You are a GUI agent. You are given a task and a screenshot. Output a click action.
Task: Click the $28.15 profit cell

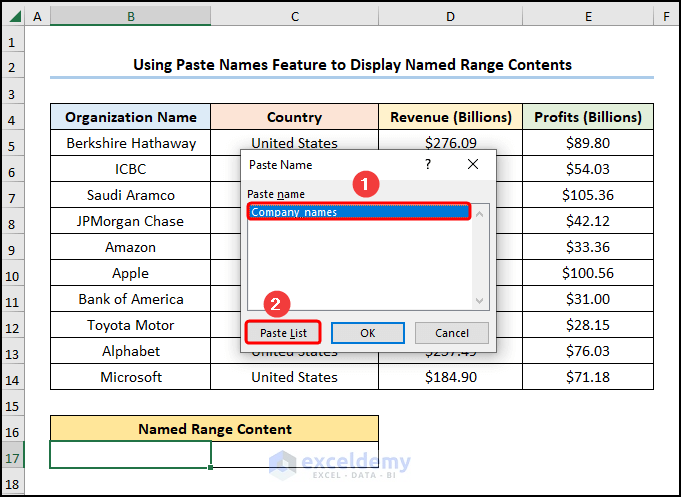(588, 325)
